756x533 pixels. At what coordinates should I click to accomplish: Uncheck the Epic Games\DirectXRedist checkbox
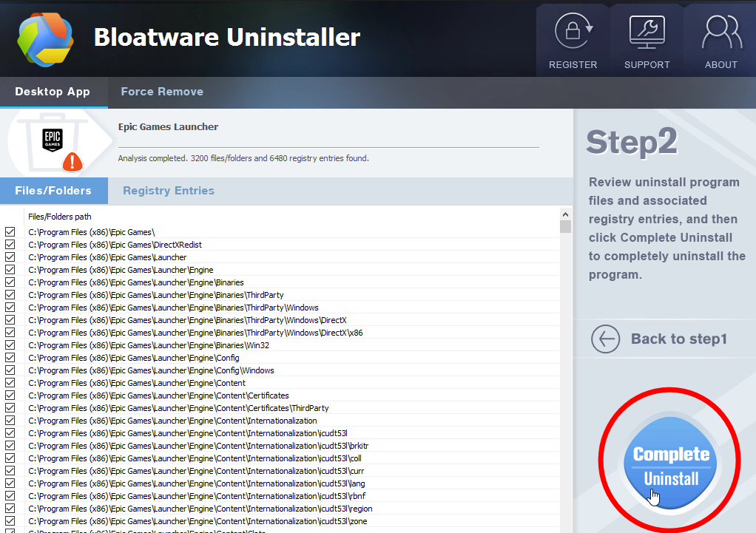10,245
